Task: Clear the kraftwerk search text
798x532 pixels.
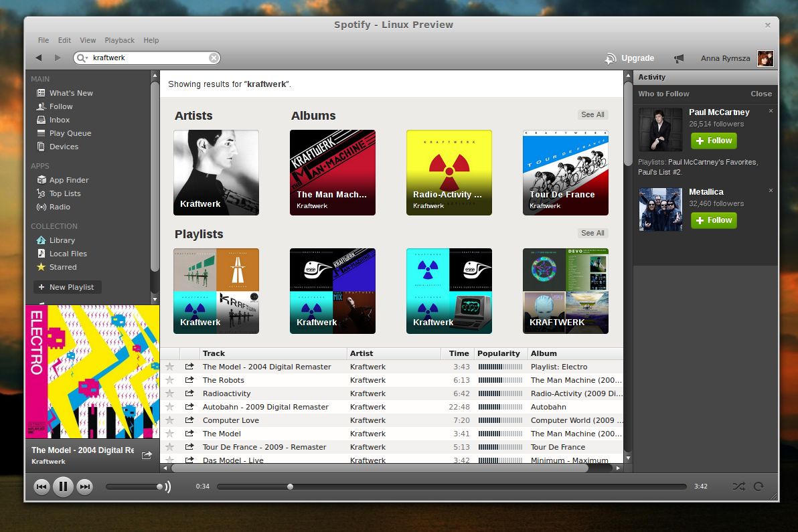Action: click(214, 58)
